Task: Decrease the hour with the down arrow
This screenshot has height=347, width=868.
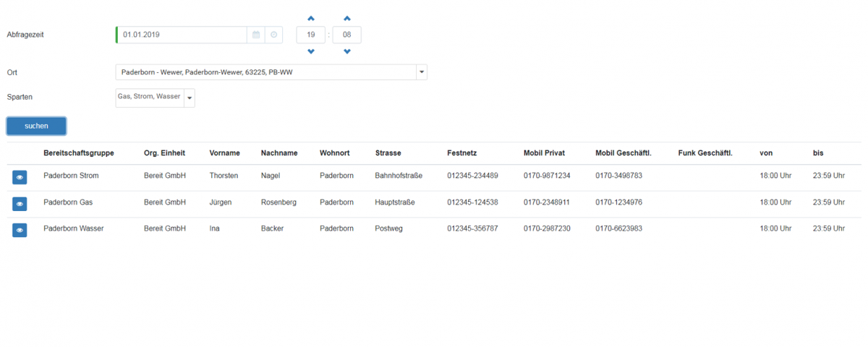Action: tap(311, 51)
